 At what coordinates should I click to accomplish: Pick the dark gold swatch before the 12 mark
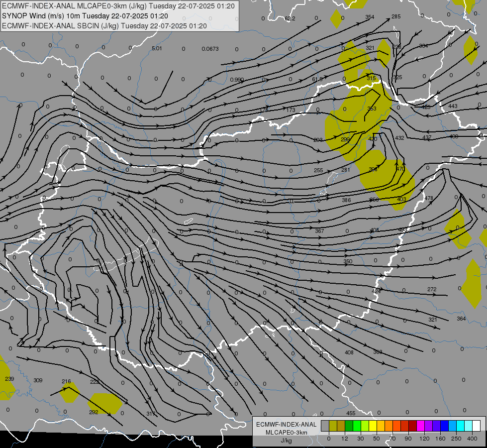coord(341,426)
